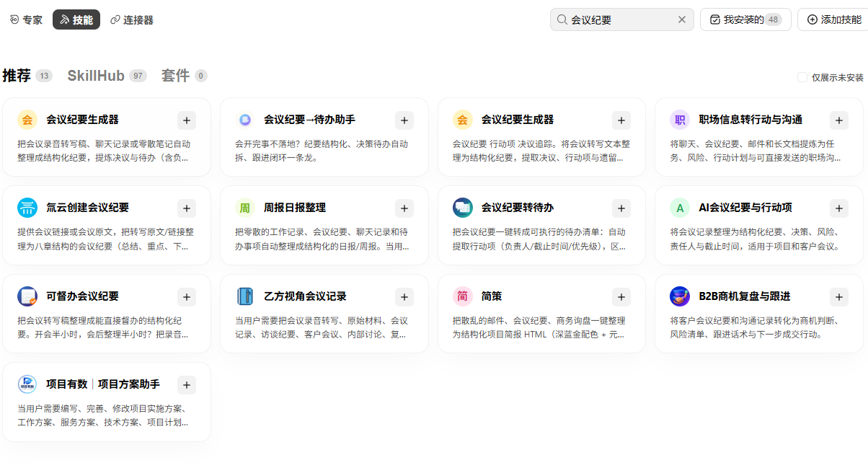Open the 周报日报整理 title
The image size is (868, 468).
pos(295,208)
